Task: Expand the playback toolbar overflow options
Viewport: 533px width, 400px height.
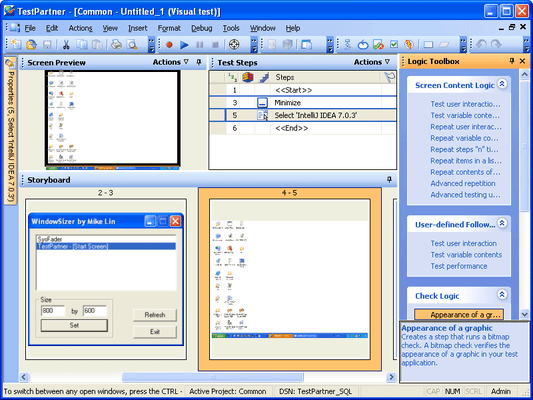Action: click(x=254, y=45)
